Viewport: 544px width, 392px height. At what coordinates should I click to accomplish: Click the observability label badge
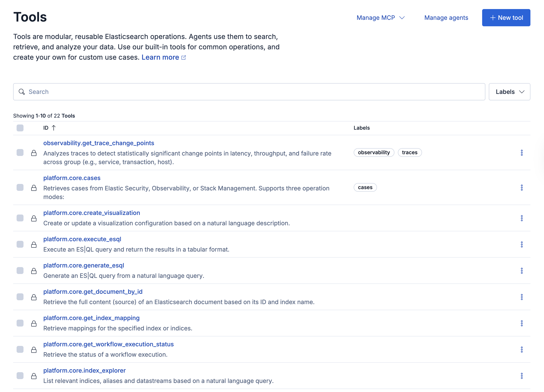coord(374,152)
